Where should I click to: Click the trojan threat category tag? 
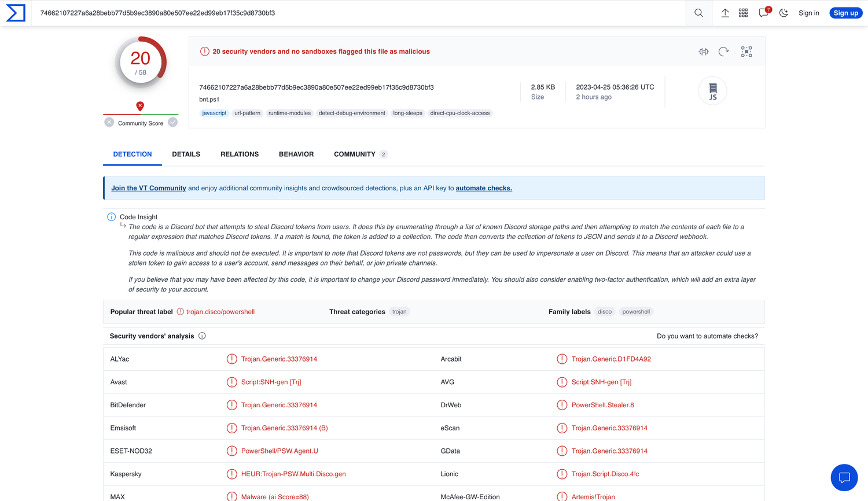(399, 312)
